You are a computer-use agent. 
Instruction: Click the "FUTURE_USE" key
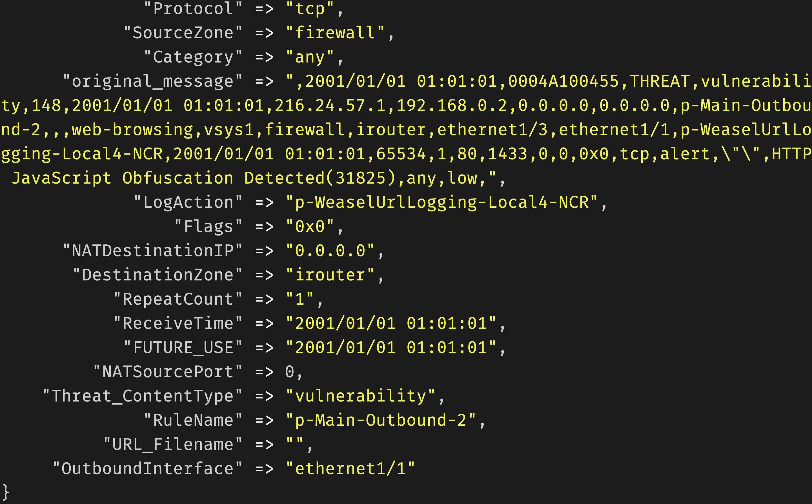click(x=183, y=348)
